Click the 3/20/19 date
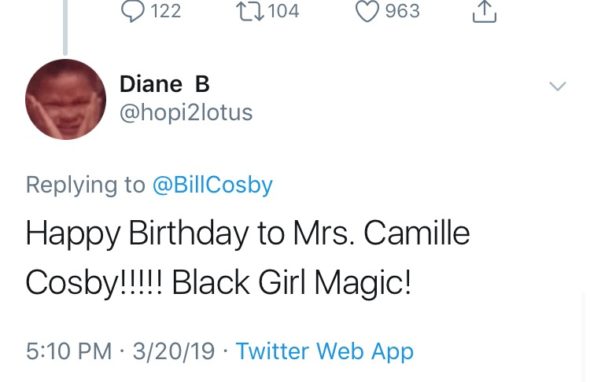The width and height of the screenshot is (590, 382). 173,351
